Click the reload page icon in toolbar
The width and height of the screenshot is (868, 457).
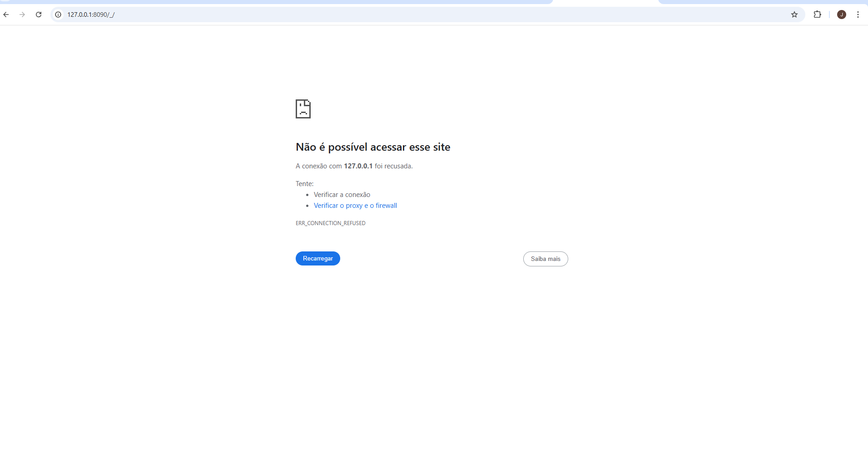coord(39,15)
